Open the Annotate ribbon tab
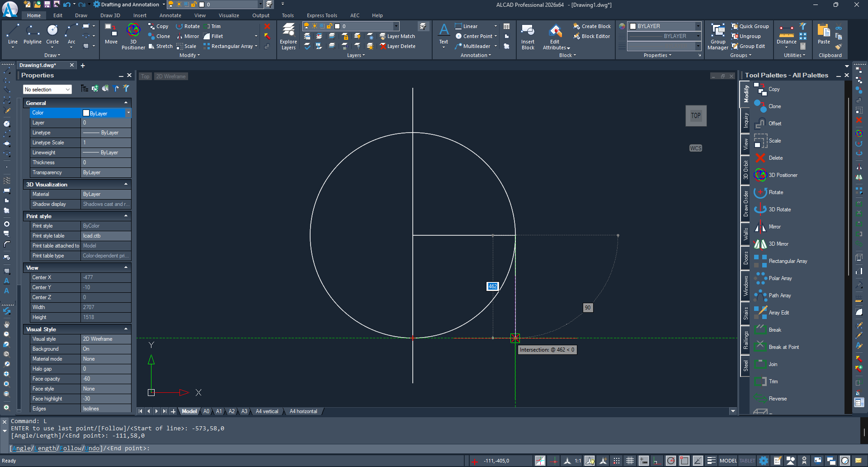Screen dimensions: 868x467 click(x=170, y=15)
